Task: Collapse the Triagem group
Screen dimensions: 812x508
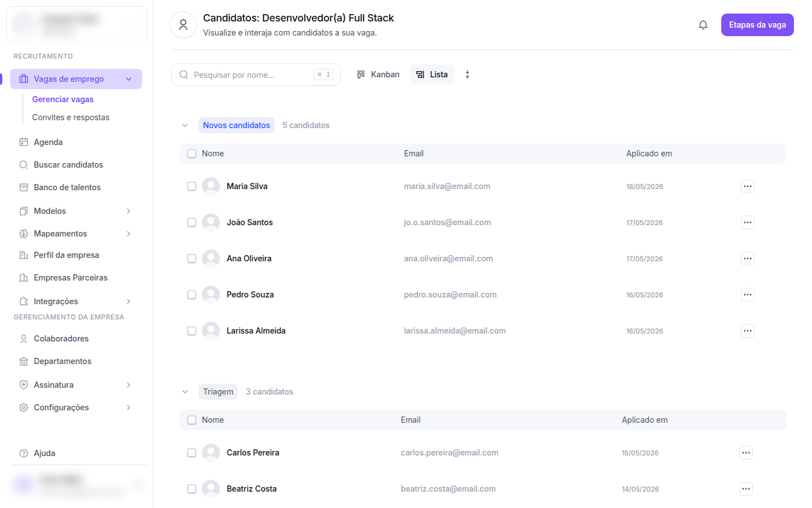Action: (185, 392)
